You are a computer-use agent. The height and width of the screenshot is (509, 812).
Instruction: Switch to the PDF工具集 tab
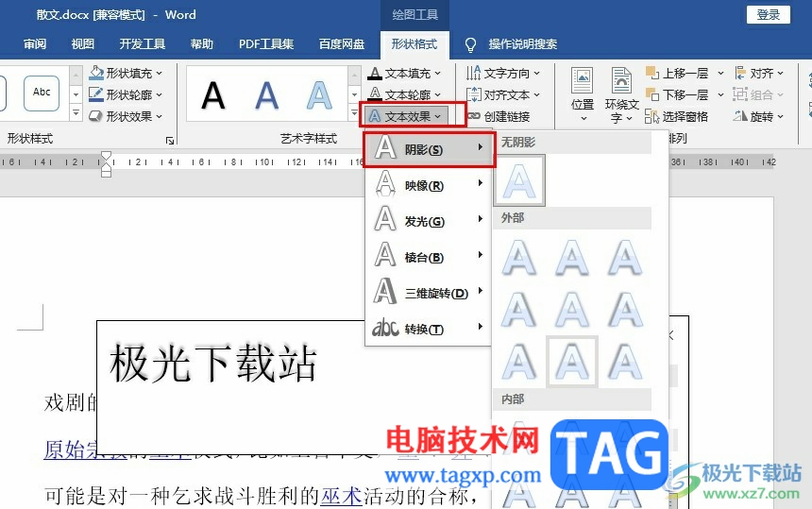coord(266,44)
